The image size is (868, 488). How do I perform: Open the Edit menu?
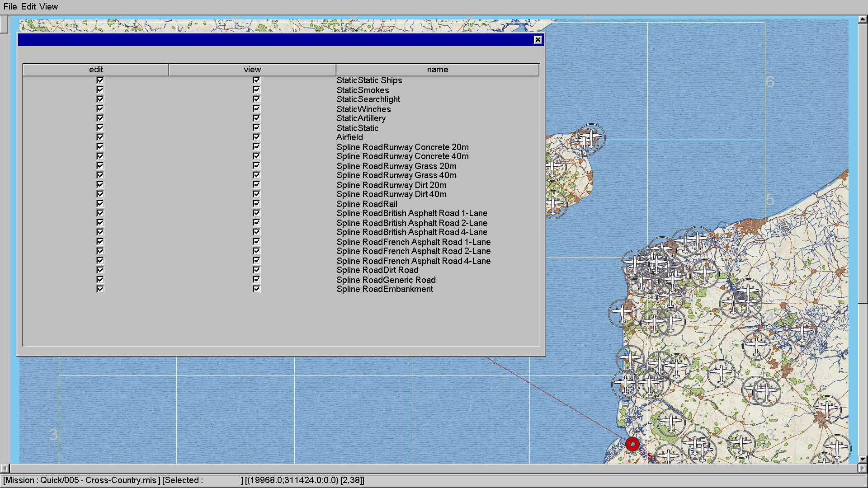click(28, 6)
